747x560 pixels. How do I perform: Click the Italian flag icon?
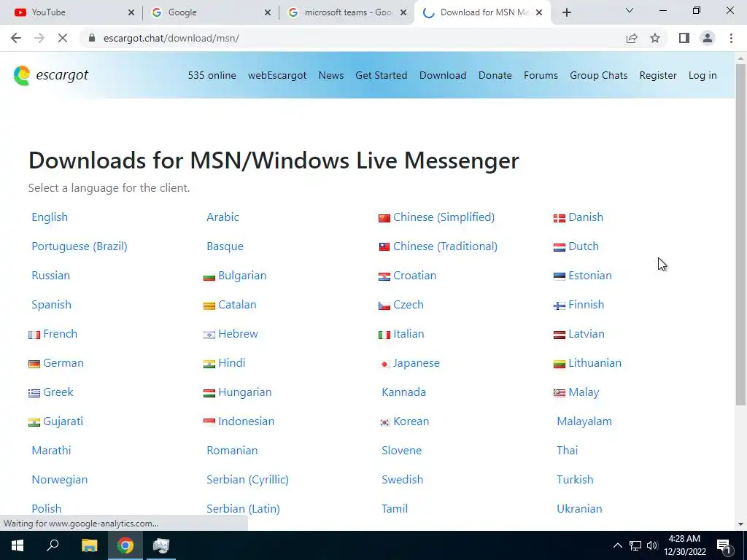(384, 335)
